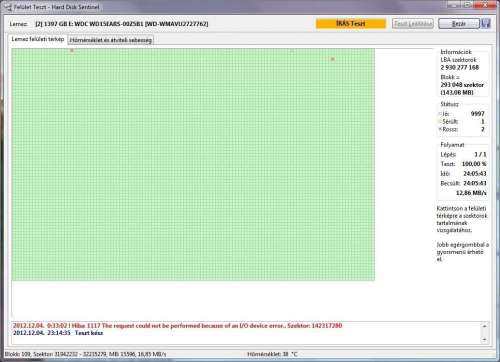500x362 pixels.
Task: Minimize the Hard Disk Sentinel window
Action: point(453,5)
